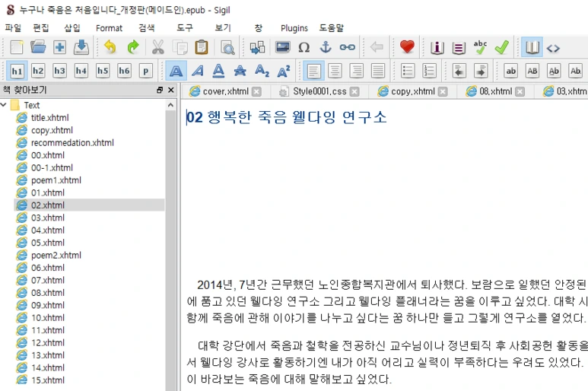Split the file at cursor icon
The height and width of the screenshot is (391, 588).
click(257, 47)
